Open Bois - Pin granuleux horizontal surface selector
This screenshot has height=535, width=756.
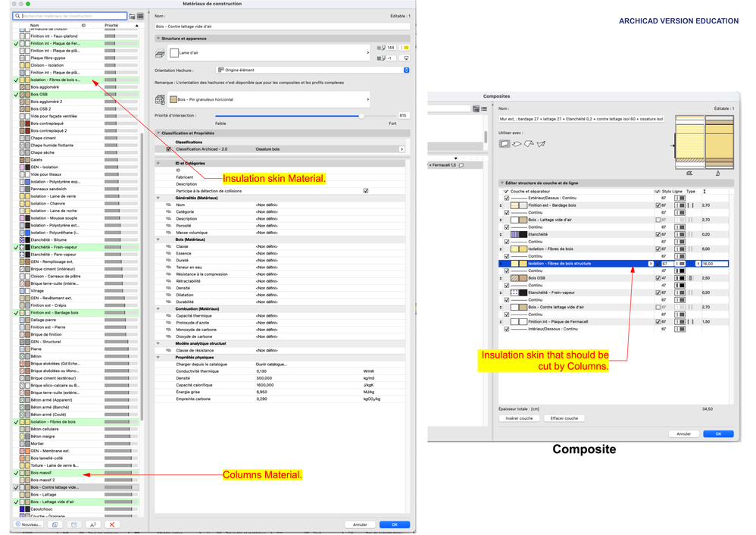269,99
